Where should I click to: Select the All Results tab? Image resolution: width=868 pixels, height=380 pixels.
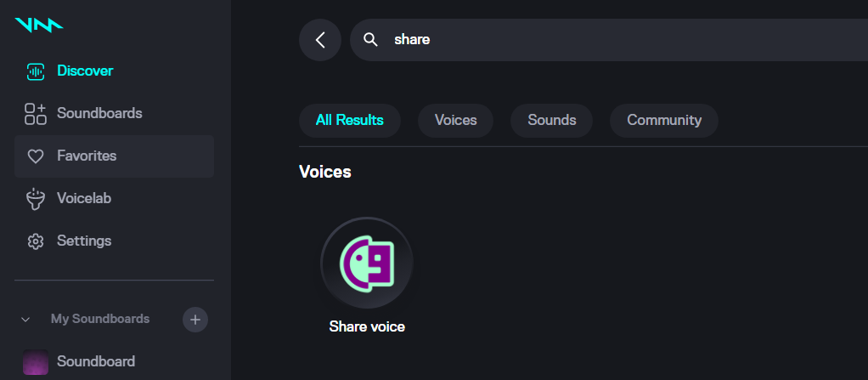pyautogui.click(x=349, y=120)
